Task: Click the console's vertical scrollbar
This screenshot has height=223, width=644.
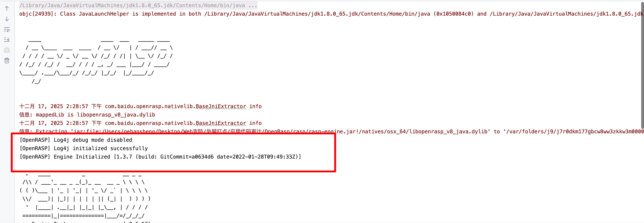Action: click(x=642, y=62)
